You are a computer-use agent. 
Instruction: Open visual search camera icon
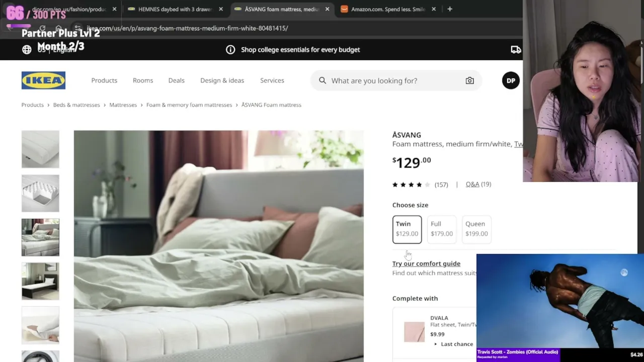point(469,80)
